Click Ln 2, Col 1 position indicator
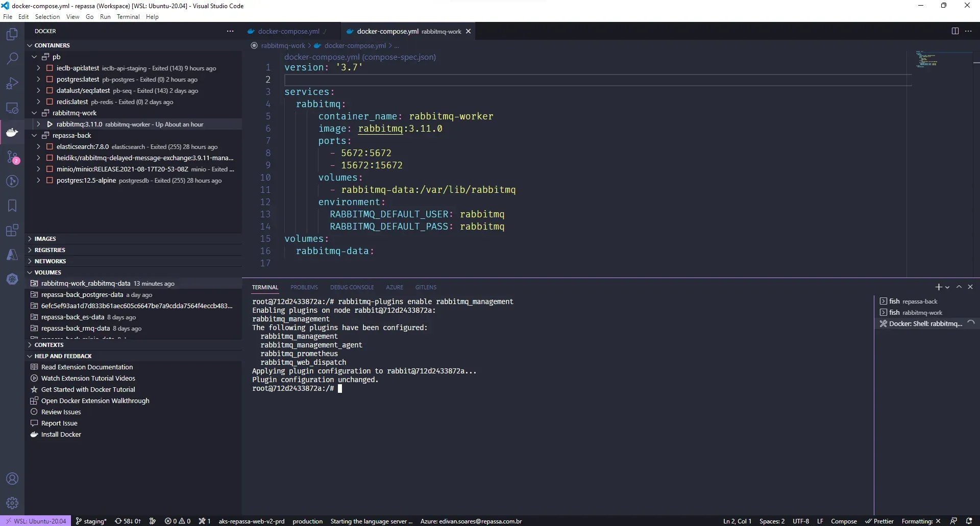This screenshot has width=980, height=526. tap(737, 521)
